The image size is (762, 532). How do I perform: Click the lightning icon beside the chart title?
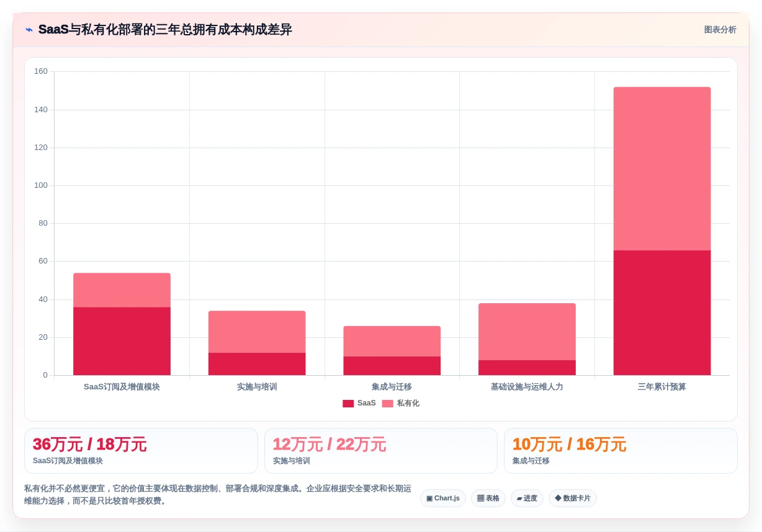29,30
